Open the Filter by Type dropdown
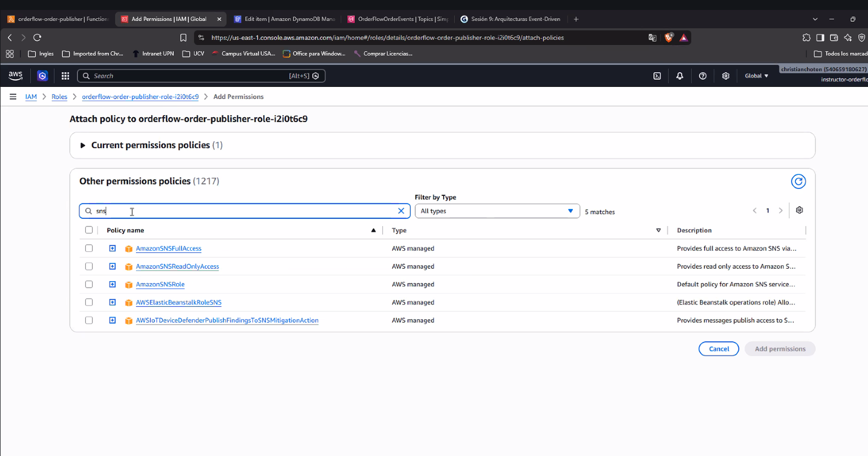Image resolution: width=868 pixels, height=456 pixels. [497, 211]
